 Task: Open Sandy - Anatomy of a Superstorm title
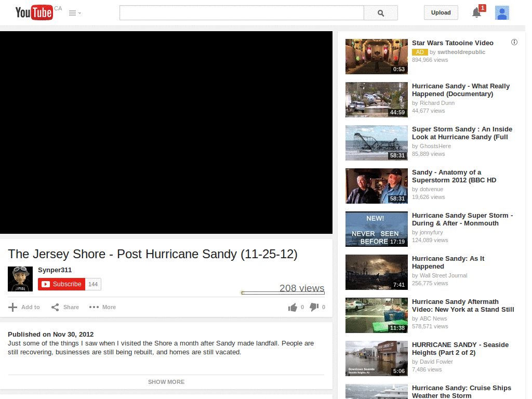click(454, 176)
